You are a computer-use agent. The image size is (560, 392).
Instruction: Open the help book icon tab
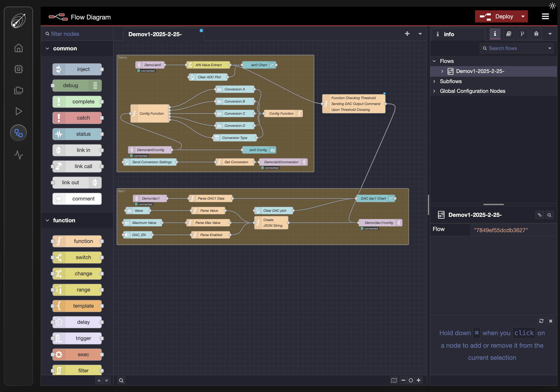pyautogui.click(x=509, y=34)
